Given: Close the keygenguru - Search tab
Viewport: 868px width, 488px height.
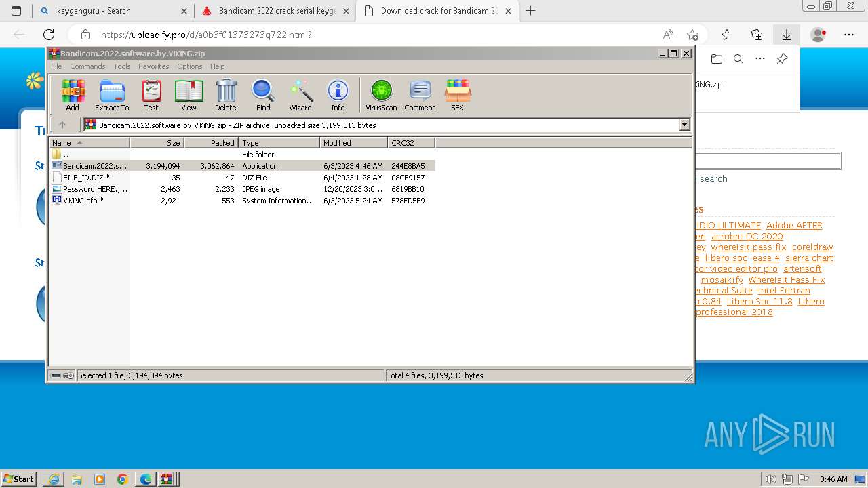Looking at the screenshot, I should tap(184, 11).
